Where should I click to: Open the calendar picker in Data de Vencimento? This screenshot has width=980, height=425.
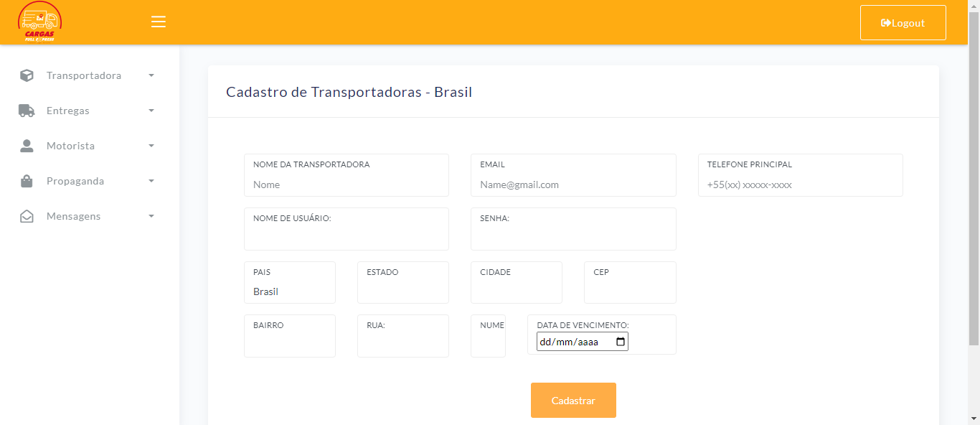[621, 342]
